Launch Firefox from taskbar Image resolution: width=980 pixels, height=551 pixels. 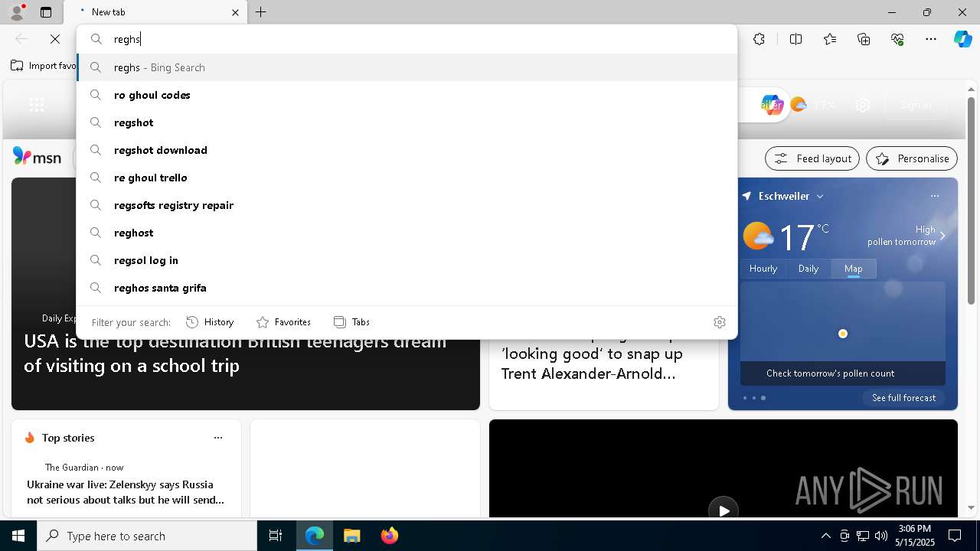pyautogui.click(x=389, y=536)
